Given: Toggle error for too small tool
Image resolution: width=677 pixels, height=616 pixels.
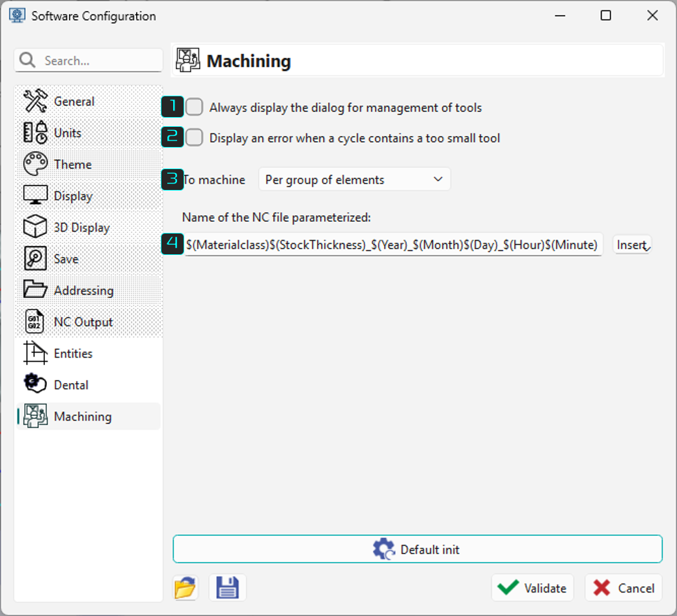Looking at the screenshot, I should click(x=194, y=138).
